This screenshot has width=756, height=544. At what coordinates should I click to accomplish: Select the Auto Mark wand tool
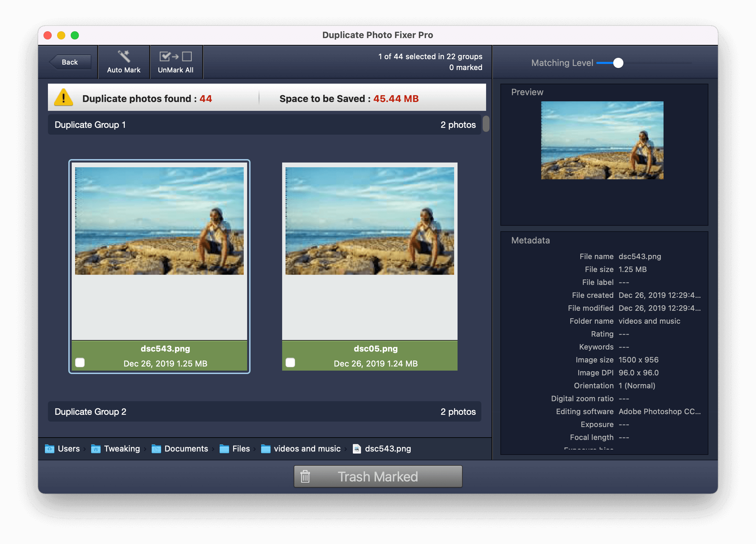coord(123,61)
